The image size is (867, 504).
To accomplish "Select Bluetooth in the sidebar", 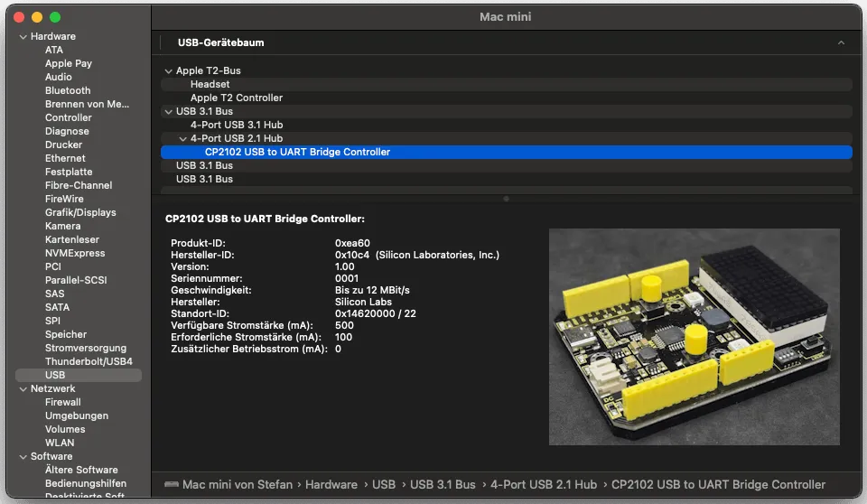I will (x=68, y=90).
